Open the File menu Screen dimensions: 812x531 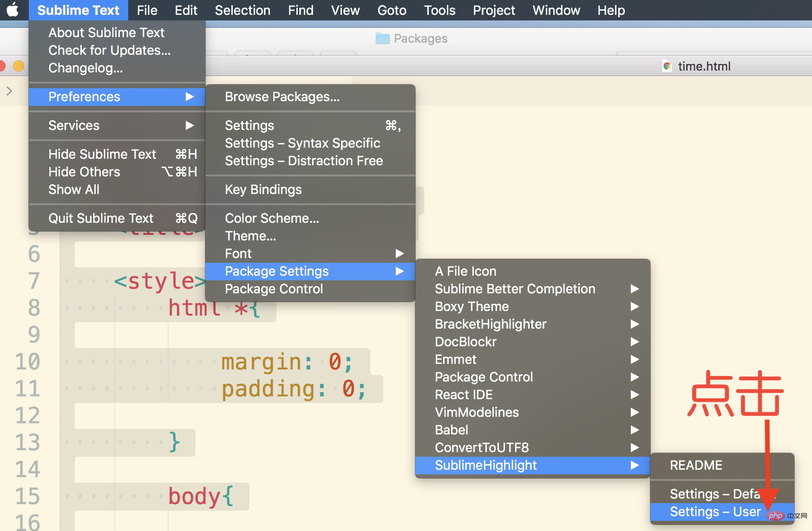click(x=147, y=10)
